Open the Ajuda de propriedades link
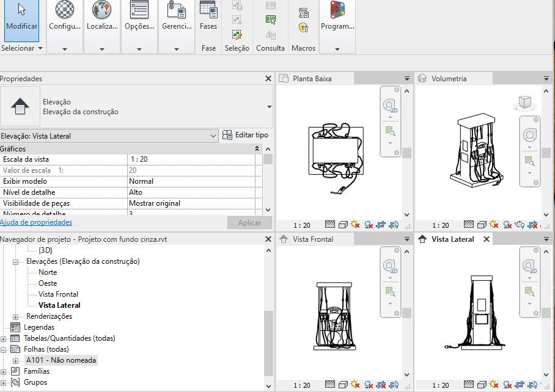The height and width of the screenshot is (392, 555). click(x=36, y=222)
